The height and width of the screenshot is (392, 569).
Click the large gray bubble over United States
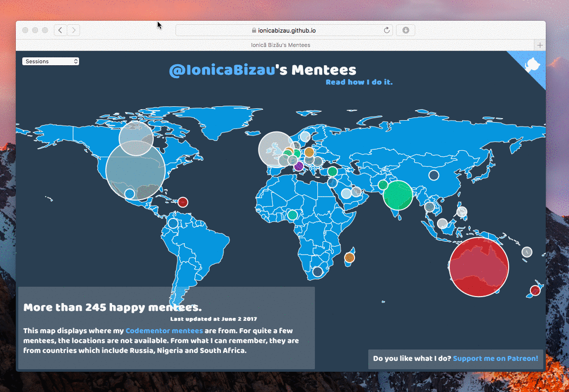pyautogui.click(x=135, y=170)
